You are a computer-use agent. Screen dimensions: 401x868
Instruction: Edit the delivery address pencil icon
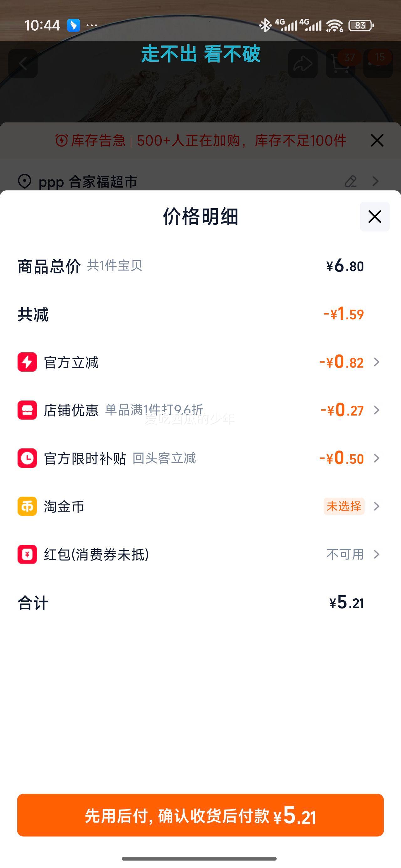click(351, 181)
